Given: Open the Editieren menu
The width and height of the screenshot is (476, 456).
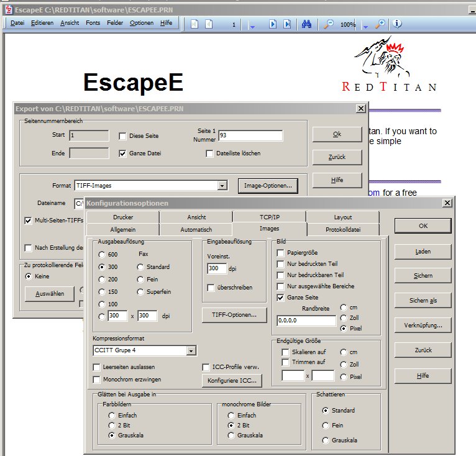Looking at the screenshot, I should [42, 23].
